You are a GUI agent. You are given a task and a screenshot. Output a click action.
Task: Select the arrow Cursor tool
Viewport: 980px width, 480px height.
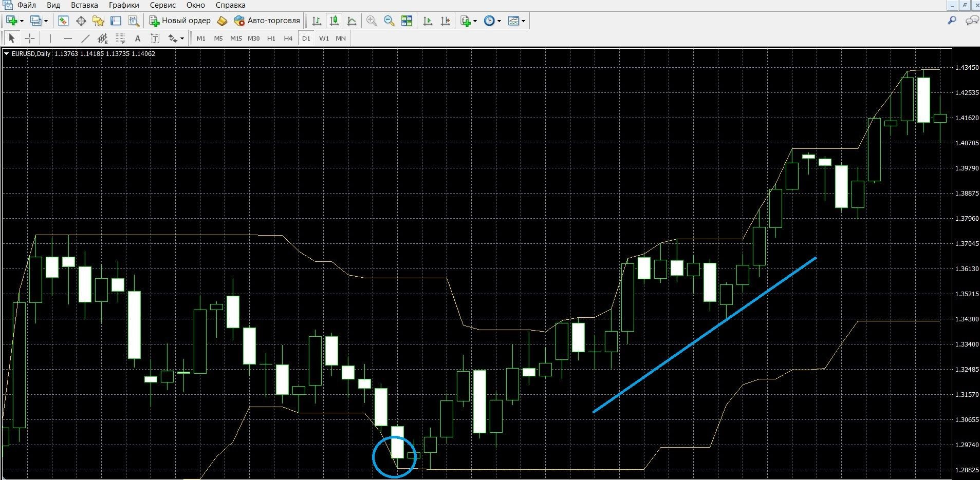11,39
